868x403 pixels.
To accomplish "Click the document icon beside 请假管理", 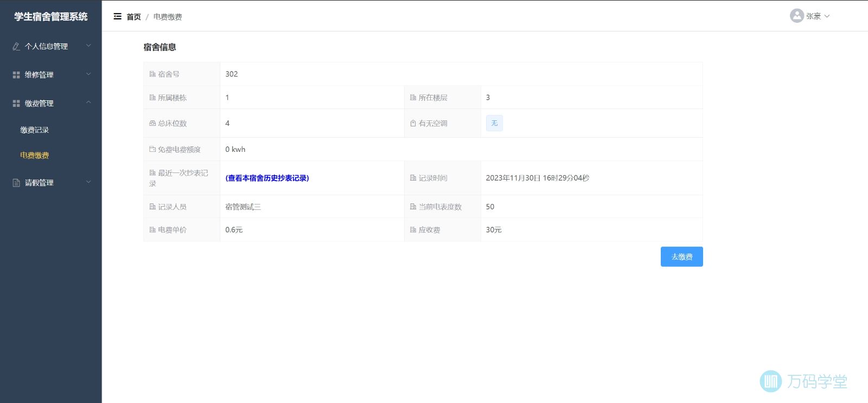I will click(16, 183).
